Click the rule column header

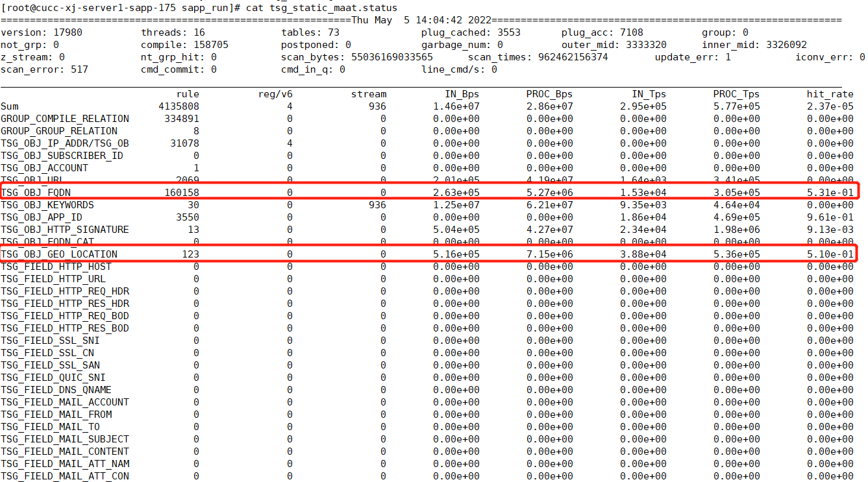(x=188, y=94)
